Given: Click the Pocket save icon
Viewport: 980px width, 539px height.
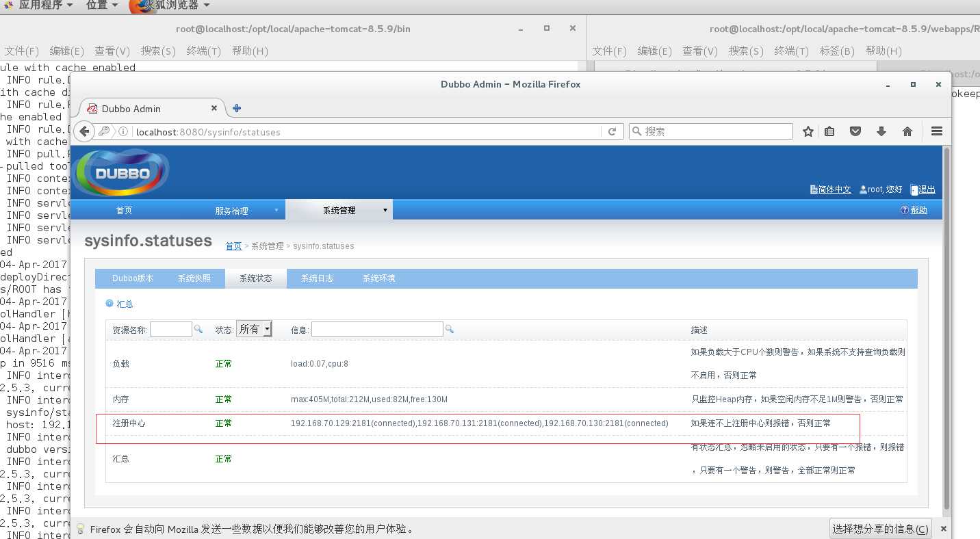Looking at the screenshot, I should (x=855, y=131).
